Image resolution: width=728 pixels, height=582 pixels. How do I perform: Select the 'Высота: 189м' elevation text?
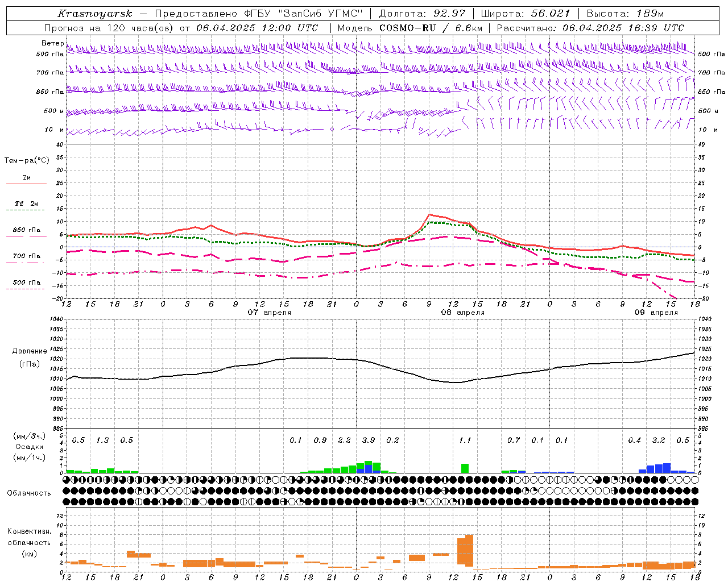[x=625, y=14]
